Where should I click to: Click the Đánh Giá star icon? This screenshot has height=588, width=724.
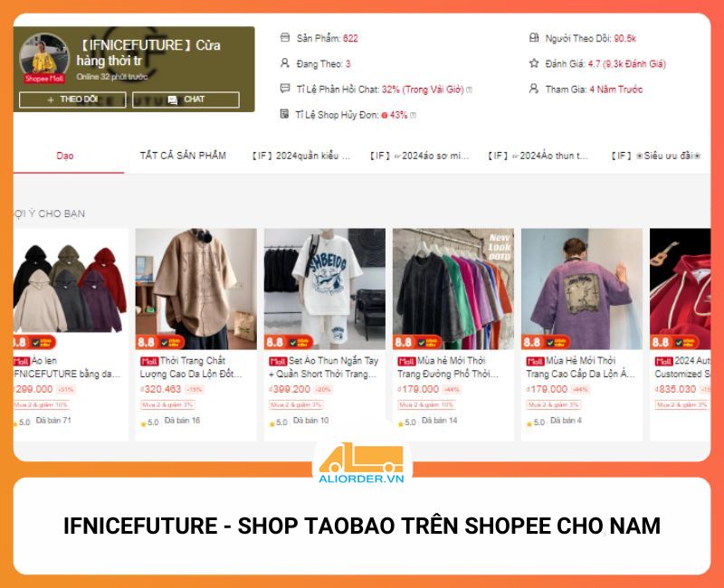(x=534, y=62)
